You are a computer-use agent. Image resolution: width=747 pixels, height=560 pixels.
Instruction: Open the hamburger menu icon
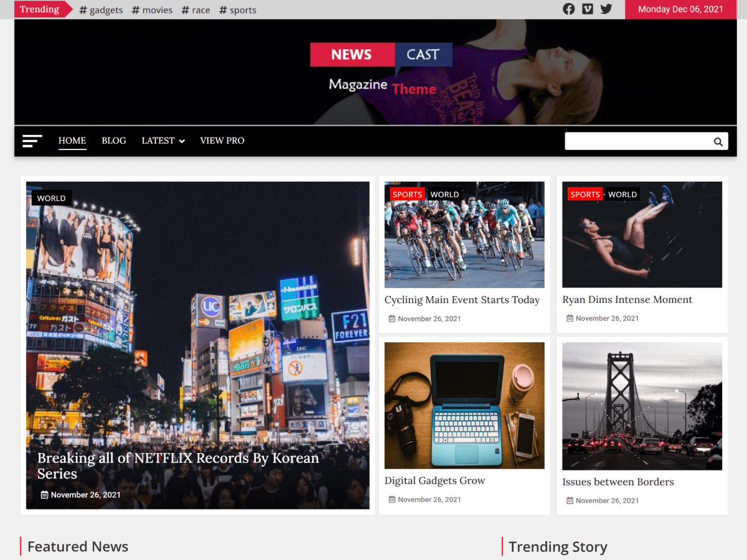point(32,141)
